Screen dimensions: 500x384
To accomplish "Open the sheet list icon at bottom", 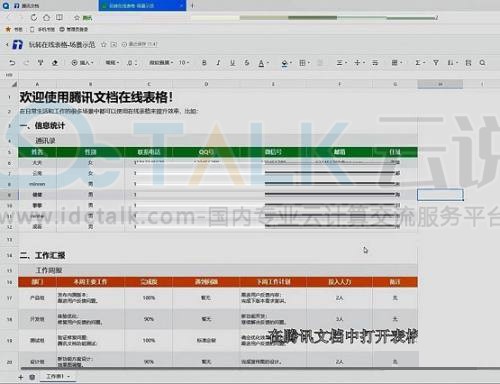I will click(32, 377).
